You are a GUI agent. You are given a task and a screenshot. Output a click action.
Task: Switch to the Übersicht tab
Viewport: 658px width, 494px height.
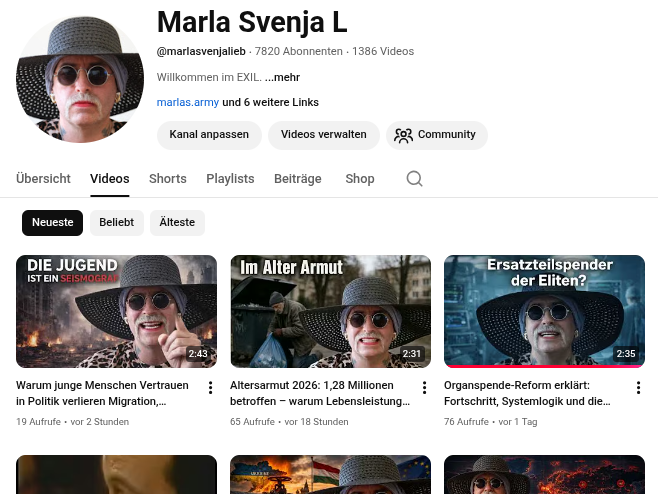click(x=43, y=179)
